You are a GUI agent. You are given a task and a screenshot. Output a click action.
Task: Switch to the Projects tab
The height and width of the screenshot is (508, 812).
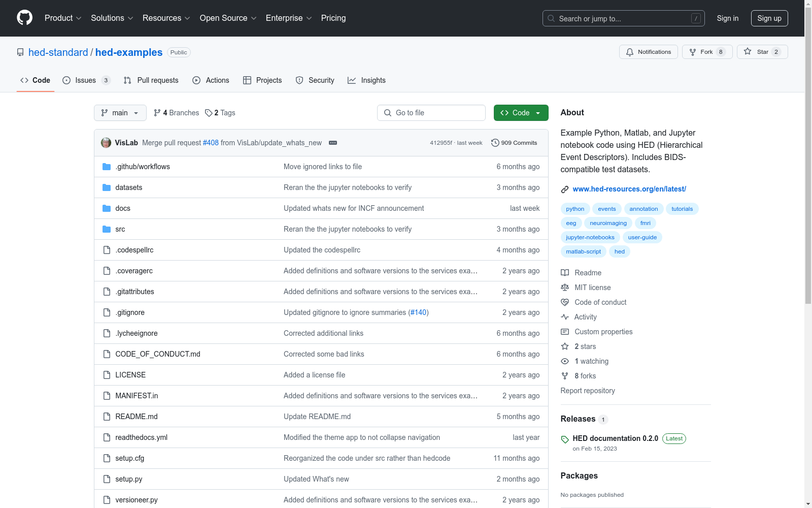pyautogui.click(x=262, y=80)
